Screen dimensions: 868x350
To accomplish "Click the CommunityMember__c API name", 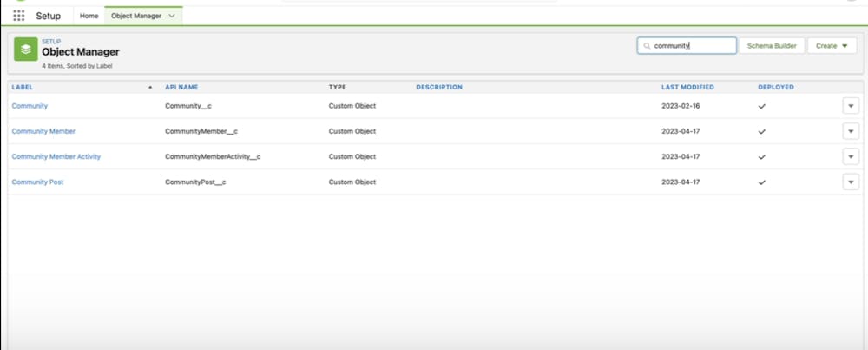I will click(201, 131).
